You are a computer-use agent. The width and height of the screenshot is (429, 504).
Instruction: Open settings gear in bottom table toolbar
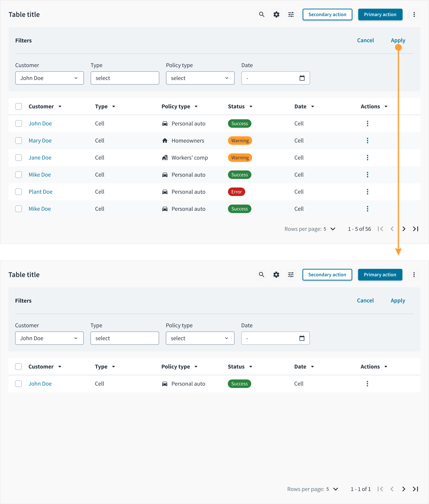click(276, 275)
